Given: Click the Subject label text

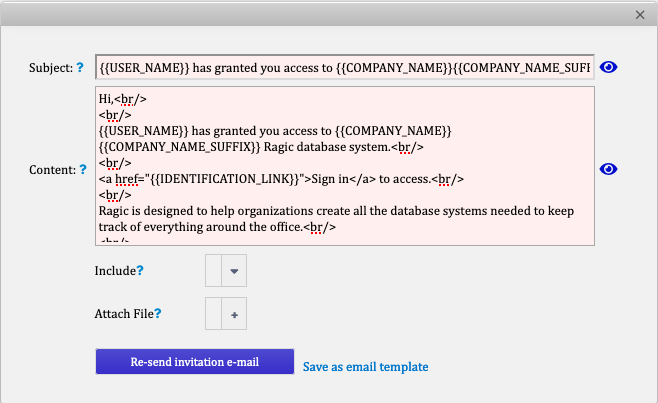Looking at the screenshot, I should click(x=51, y=68).
